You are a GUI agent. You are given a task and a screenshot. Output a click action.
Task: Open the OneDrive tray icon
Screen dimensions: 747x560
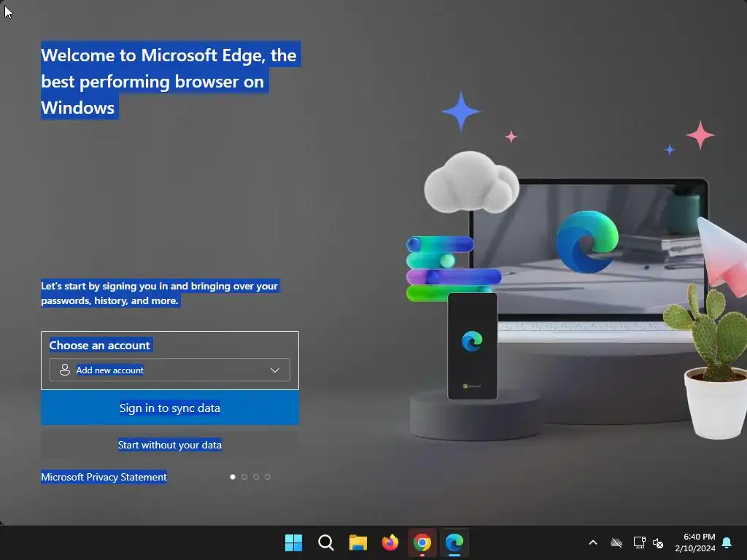coord(616,542)
